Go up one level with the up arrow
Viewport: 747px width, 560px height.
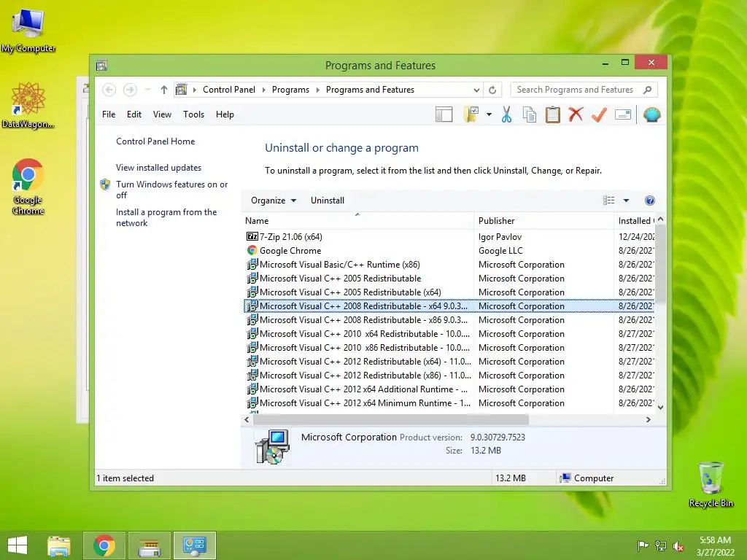164,90
